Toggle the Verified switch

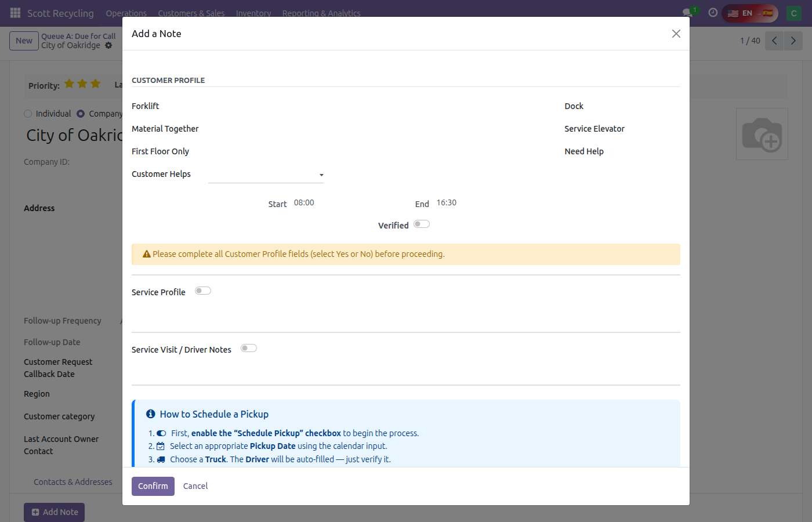click(422, 224)
